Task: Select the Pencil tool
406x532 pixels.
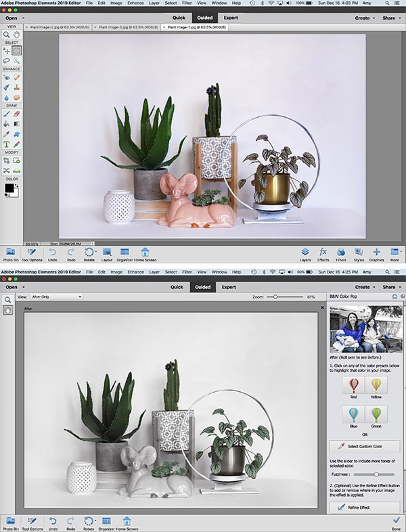Action: tap(16, 145)
